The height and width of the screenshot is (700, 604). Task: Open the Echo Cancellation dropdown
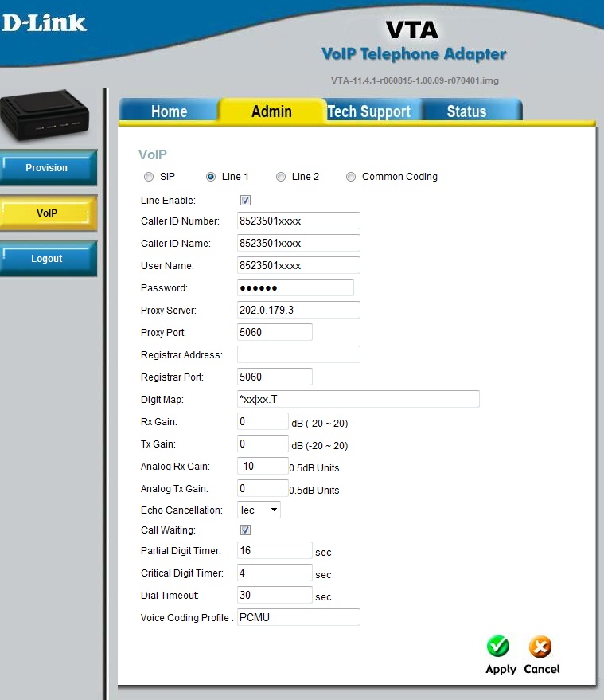click(x=259, y=510)
